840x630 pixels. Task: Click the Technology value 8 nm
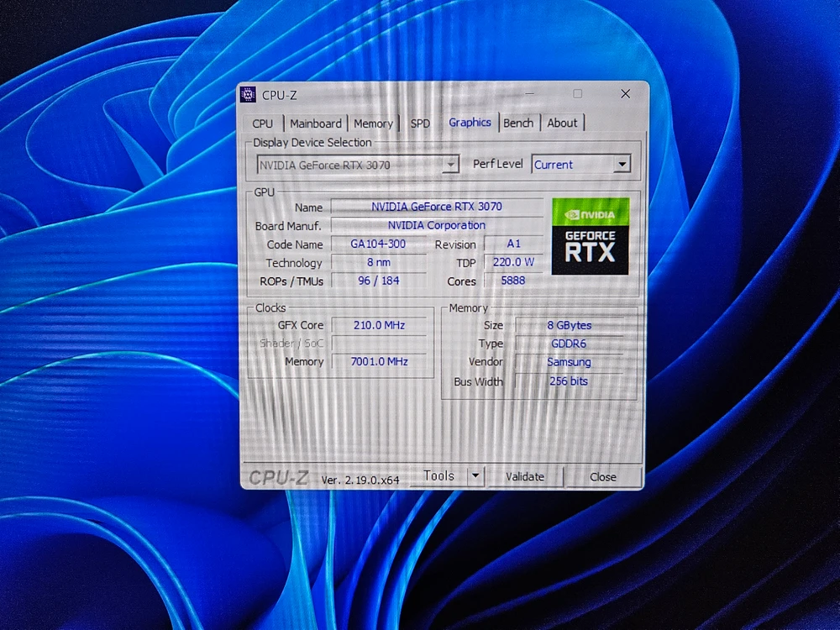click(378, 262)
